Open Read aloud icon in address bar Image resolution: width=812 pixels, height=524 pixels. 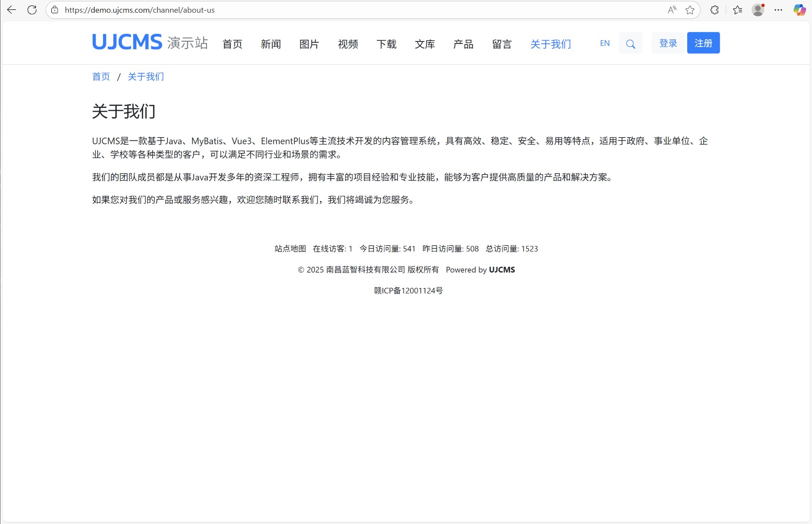672,10
